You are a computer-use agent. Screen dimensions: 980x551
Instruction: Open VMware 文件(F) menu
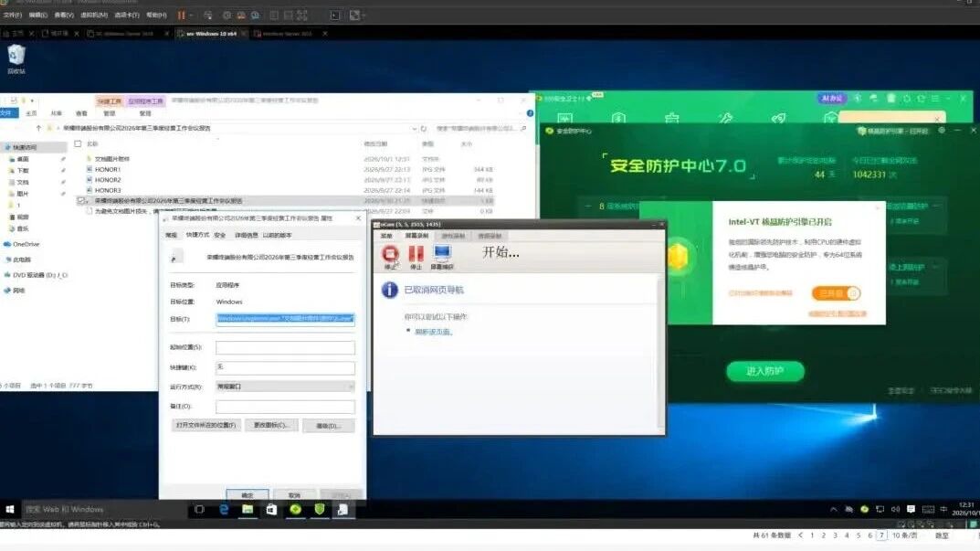[x=13, y=15]
